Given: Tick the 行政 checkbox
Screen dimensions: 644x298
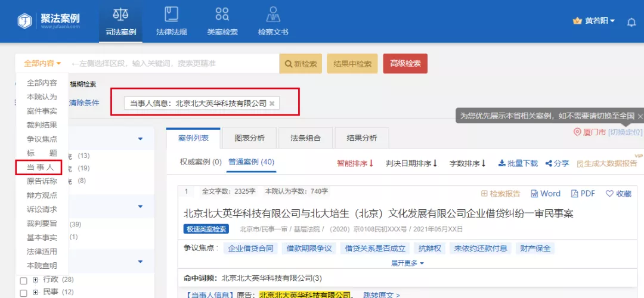Looking at the screenshot, I should point(24,281).
